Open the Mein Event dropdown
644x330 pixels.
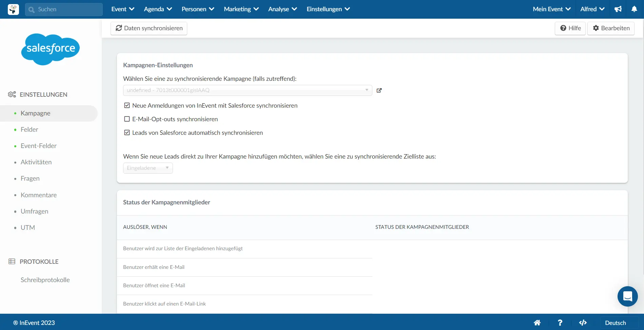coord(552,9)
